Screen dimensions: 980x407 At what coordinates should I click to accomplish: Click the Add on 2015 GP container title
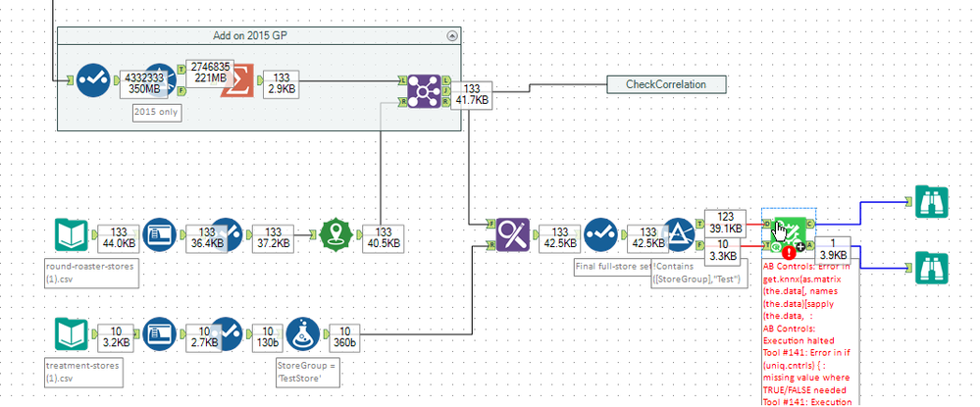point(250,35)
